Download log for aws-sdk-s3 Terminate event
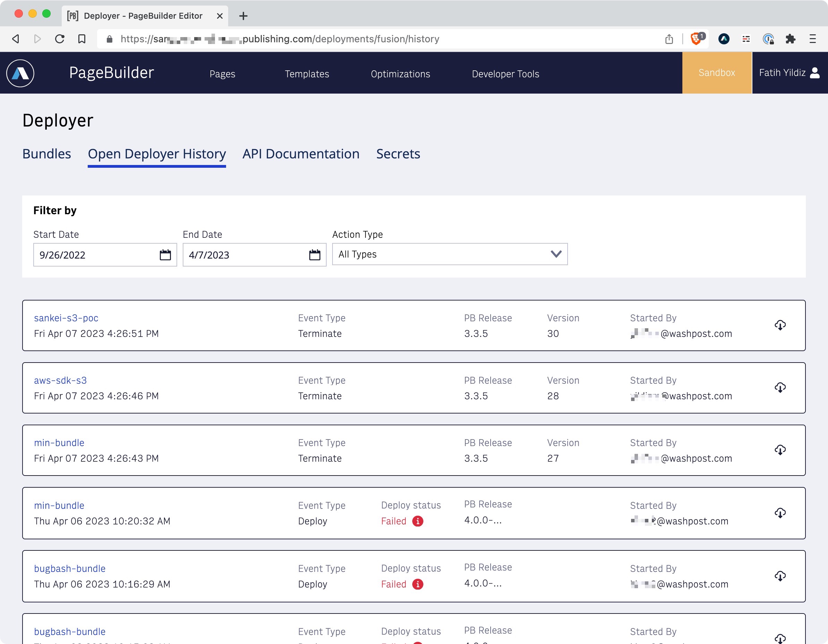 [780, 388]
